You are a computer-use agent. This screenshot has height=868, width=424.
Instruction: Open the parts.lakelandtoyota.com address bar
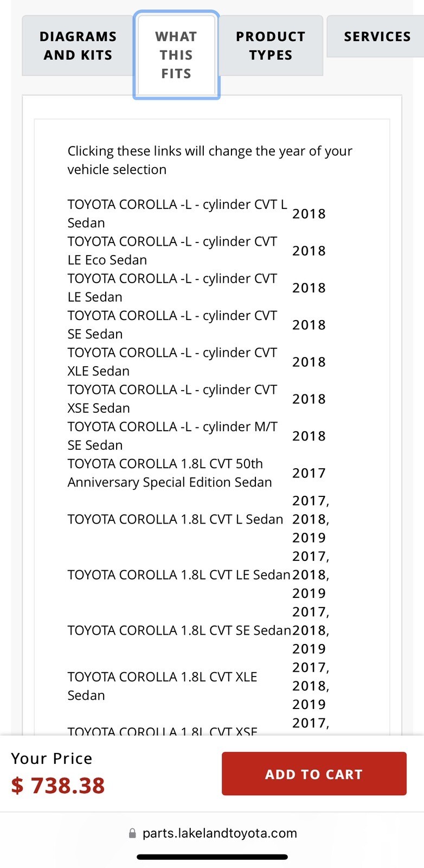coord(219,833)
